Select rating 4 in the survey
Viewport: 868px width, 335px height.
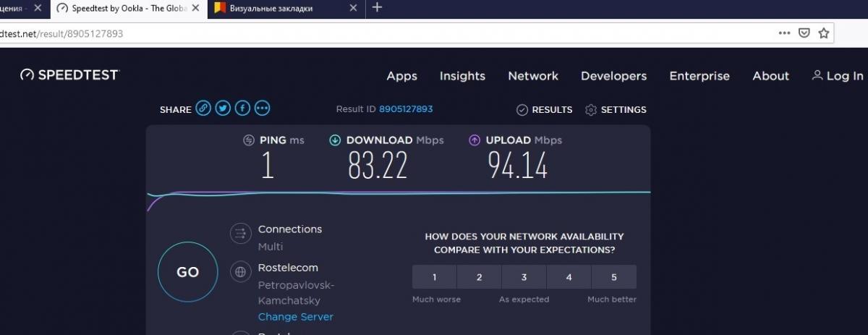569,277
